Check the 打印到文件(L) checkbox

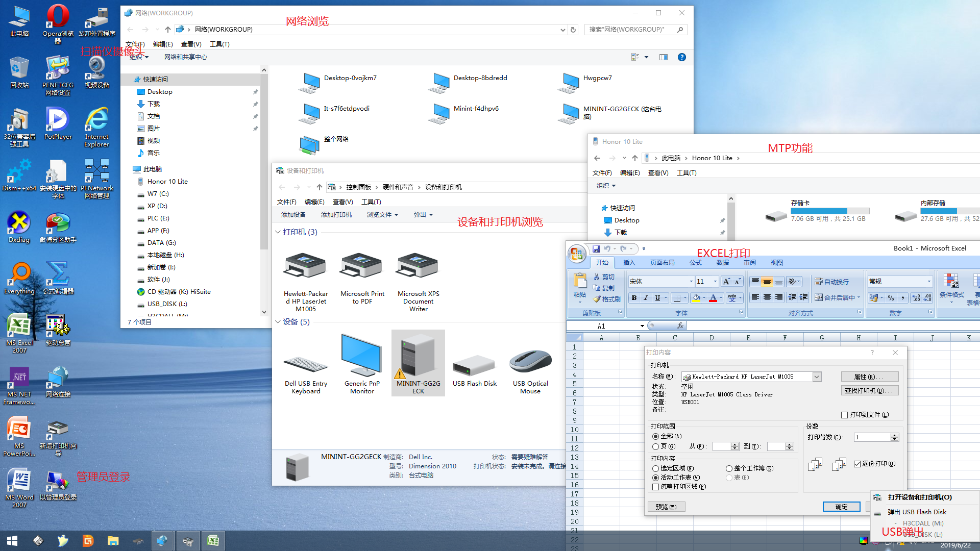(844, 415)
